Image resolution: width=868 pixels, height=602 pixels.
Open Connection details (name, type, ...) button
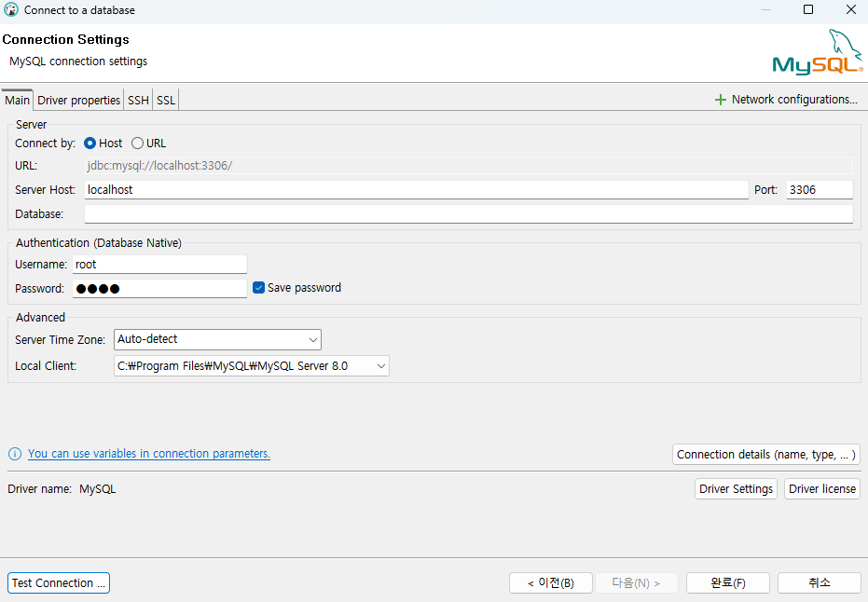(x=766, y=454)
